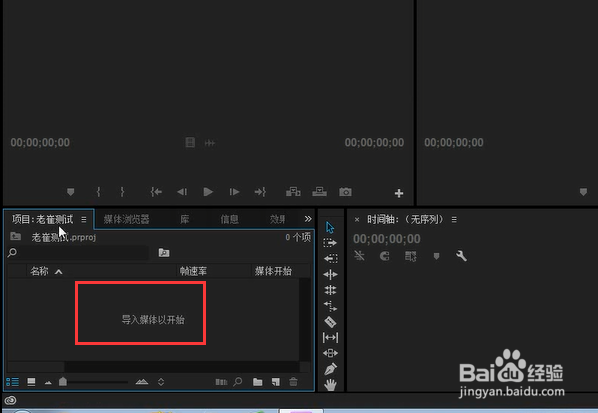The height and width of the screenshot is (413, 598).
Task: Select the Ripple Edit tool
Action: 330,275
